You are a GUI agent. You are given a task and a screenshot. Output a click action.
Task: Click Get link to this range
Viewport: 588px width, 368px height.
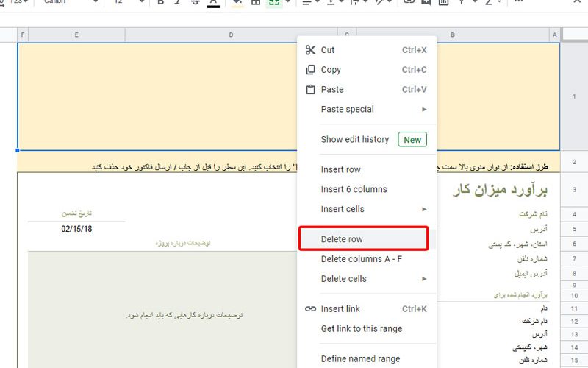pos(361,329)
